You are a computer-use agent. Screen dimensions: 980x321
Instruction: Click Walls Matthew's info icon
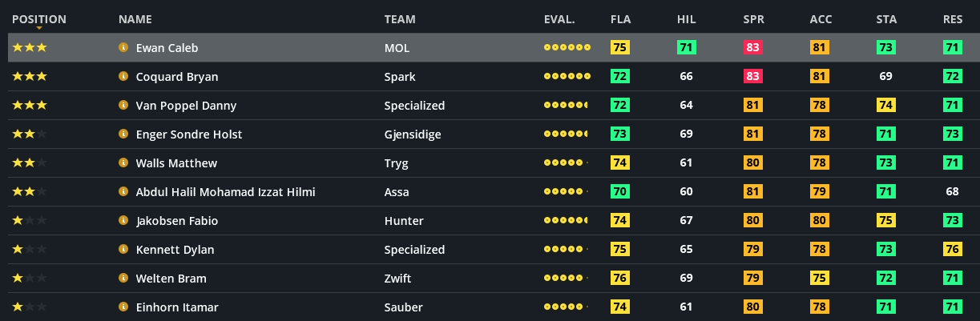[x=123, y=163]
